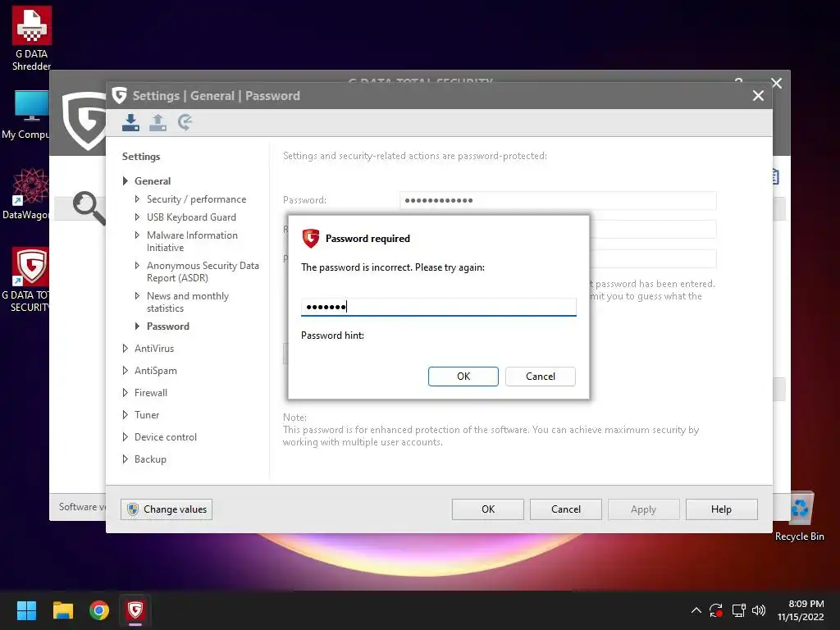
Task: Expand the Backup tree arrow
Action: 125,459
